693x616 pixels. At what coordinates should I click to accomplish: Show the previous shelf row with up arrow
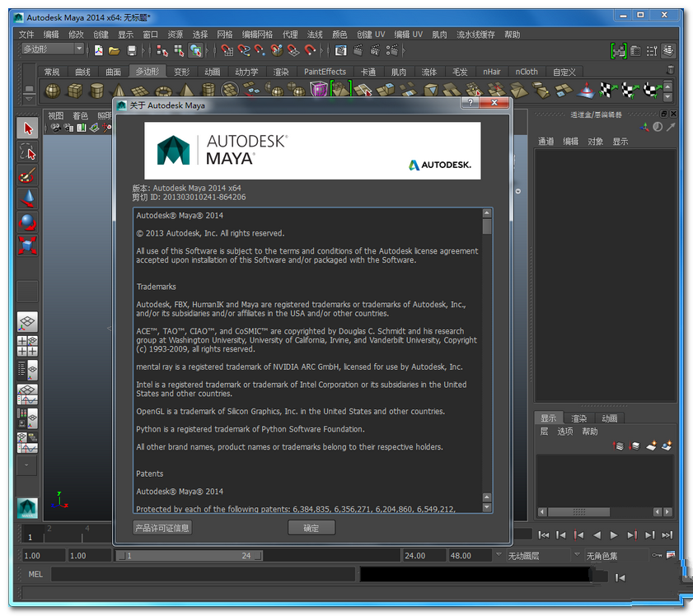(x=667, y=86)
